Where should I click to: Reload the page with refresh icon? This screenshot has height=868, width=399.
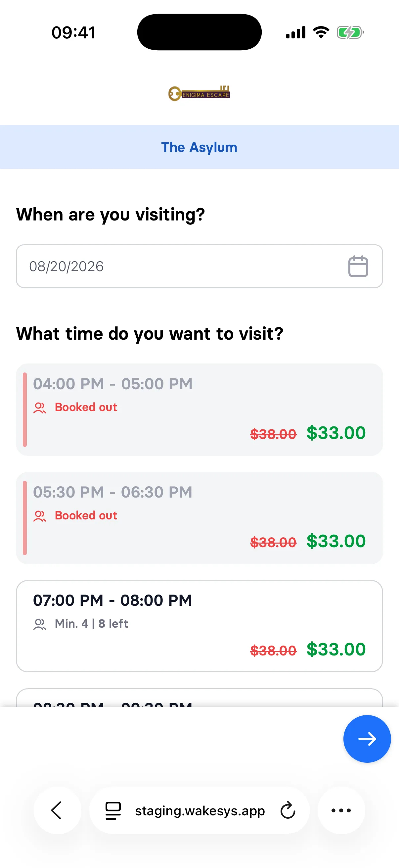click(288, 810)
